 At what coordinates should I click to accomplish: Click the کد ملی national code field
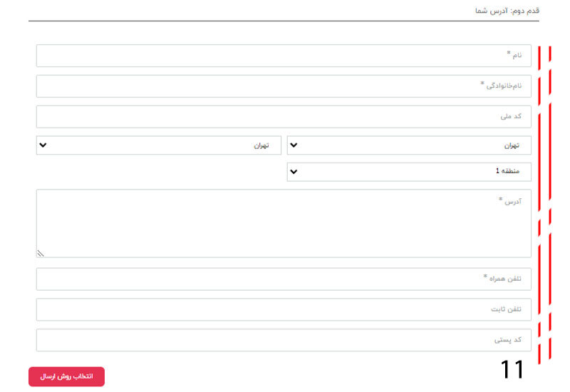(x=284, y=116)
